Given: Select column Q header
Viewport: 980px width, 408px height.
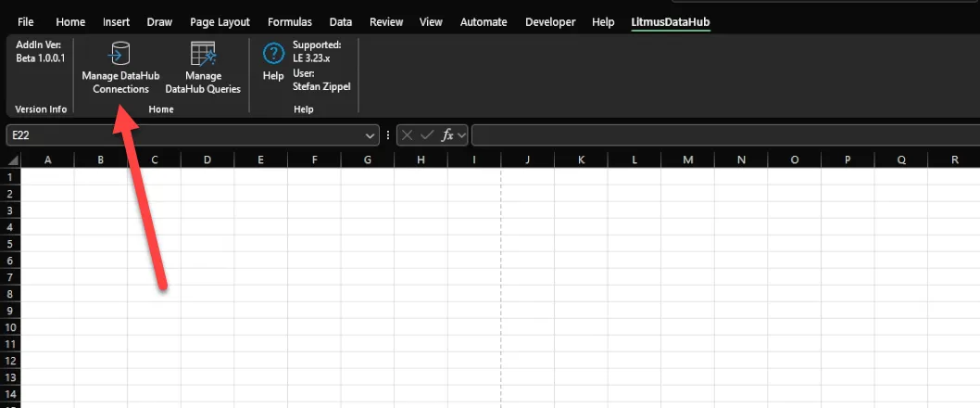Looking at the screenshot, I should [x=901, y=160].
